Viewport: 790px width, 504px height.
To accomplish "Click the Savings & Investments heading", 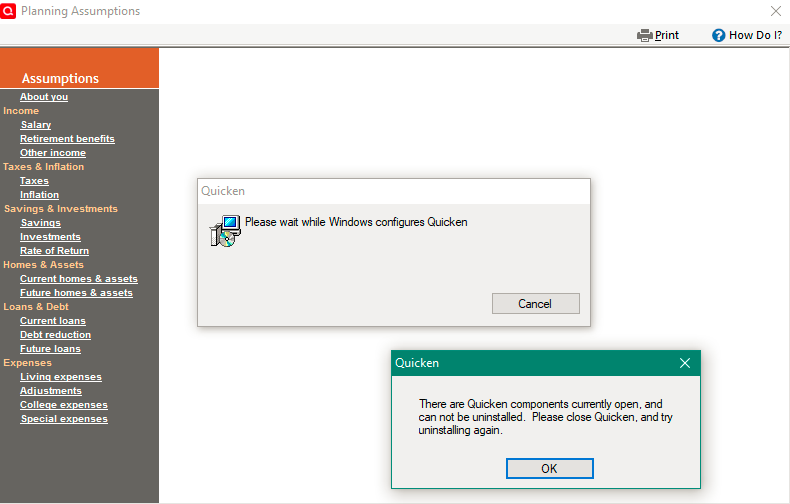I will [61, 209].
